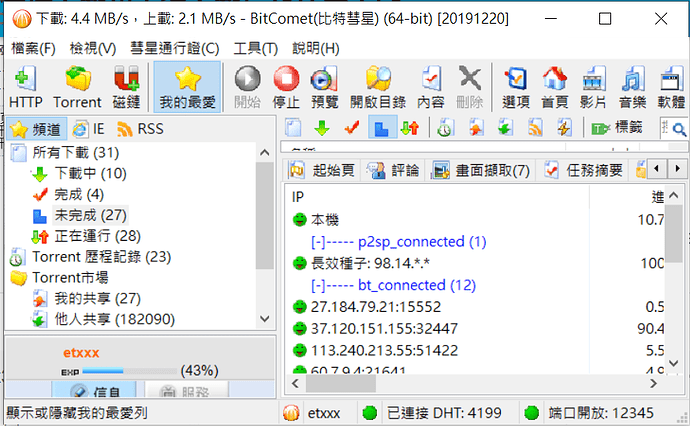The height and width of the screenshot is (426, 690).
Task: Open the 開啟目錄 folder icon
Action: (378, 87)
